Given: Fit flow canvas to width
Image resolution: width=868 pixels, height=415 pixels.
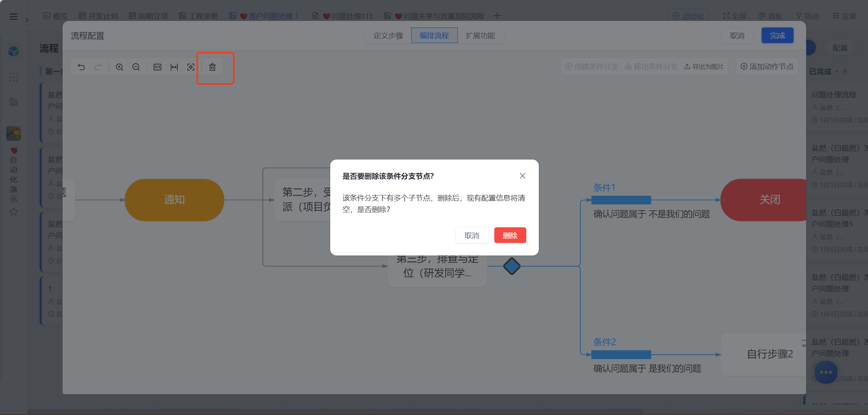Looking at the screenshot, I should 174,67.
